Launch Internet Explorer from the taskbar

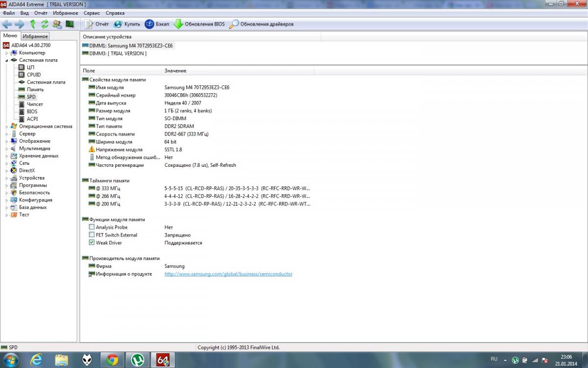pyautogui.click(x=36, y=360)
